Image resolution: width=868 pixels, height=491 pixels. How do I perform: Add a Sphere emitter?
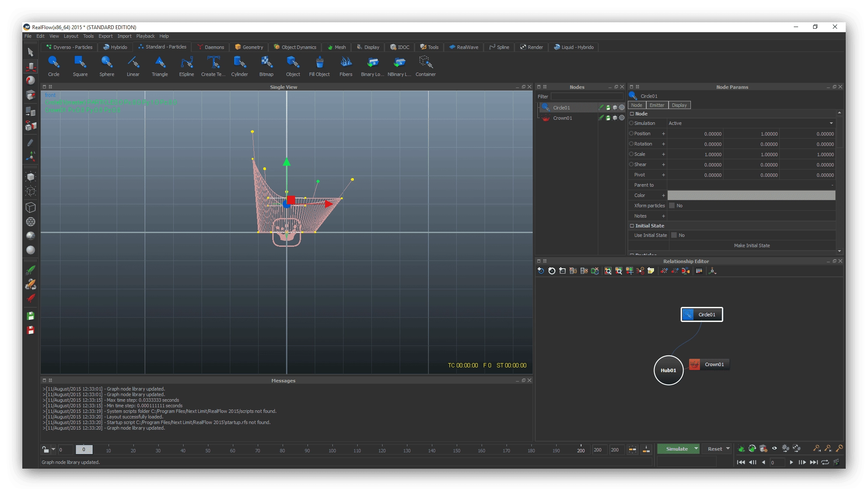[107, 66]
